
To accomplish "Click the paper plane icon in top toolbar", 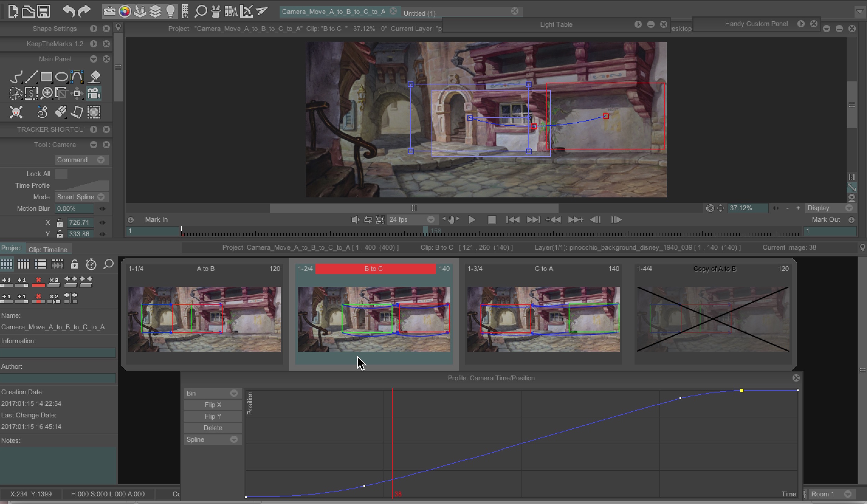I will (262, 11).
